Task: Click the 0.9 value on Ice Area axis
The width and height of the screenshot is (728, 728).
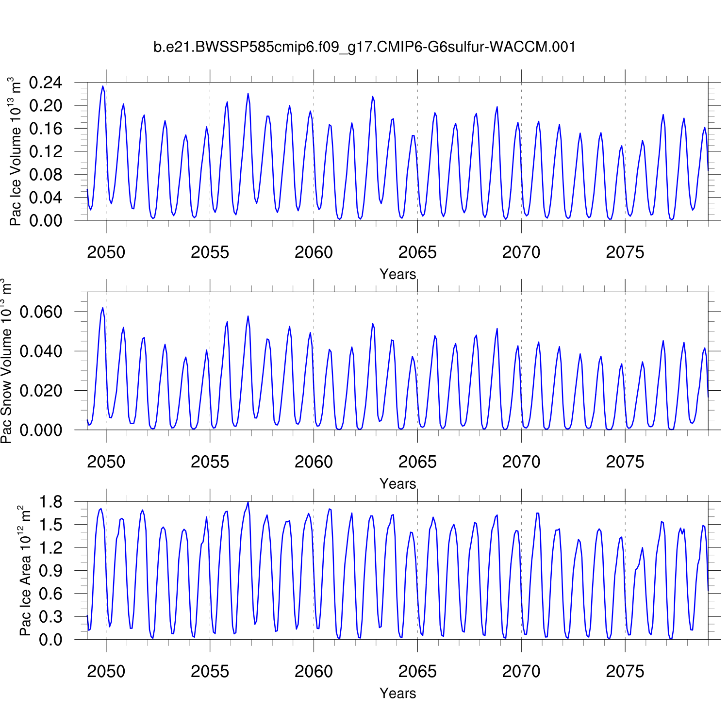Action: (50, 571)
